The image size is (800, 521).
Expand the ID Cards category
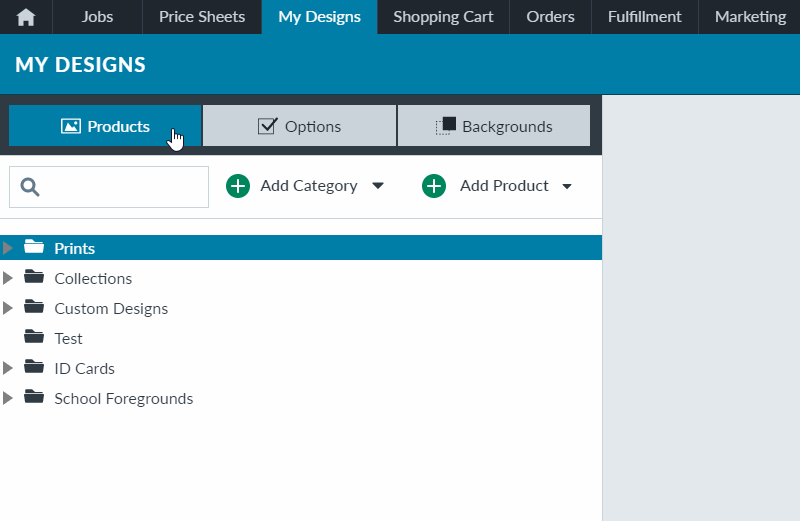click(8, 368)
